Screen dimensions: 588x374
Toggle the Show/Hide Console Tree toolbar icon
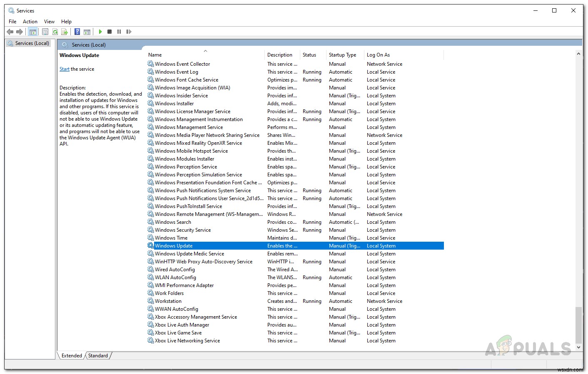(x=33, y=32)
